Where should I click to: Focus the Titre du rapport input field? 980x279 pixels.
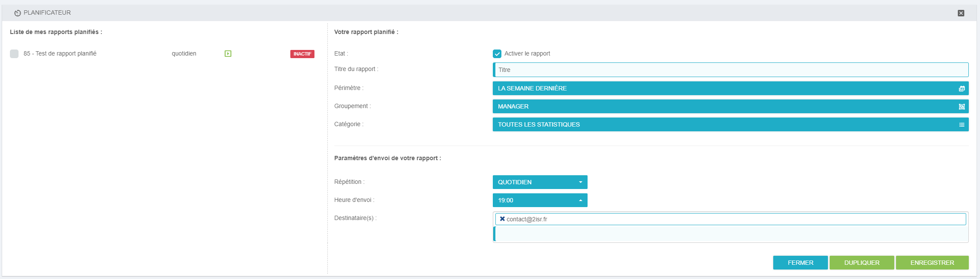(x=730, y=70)
